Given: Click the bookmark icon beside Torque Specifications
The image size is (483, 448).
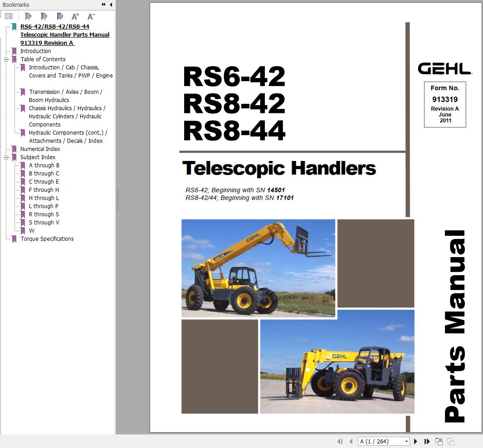Looking at the screenshot, I should tap(14, 239).
